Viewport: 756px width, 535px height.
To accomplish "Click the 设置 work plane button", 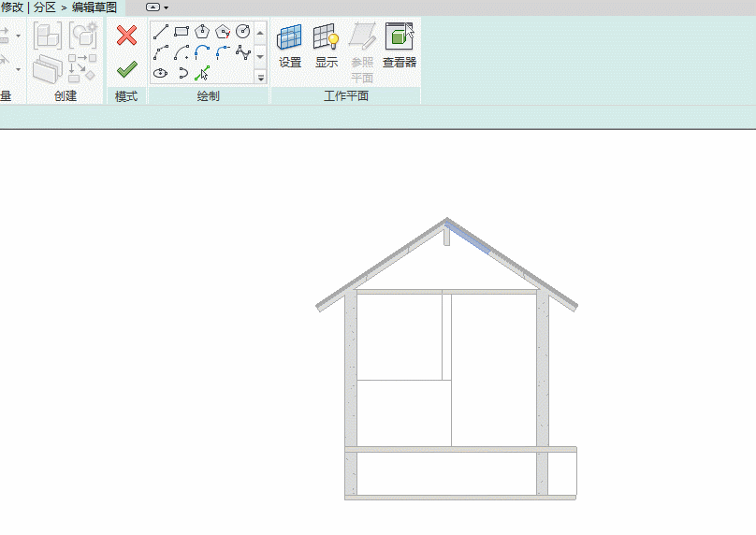I will pos(290,46).
